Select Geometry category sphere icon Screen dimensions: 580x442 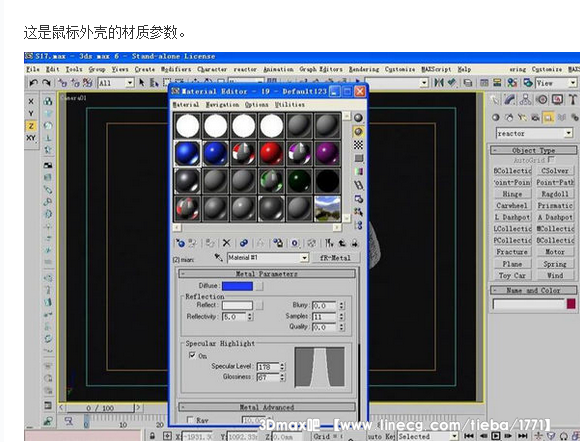(496, 118)
